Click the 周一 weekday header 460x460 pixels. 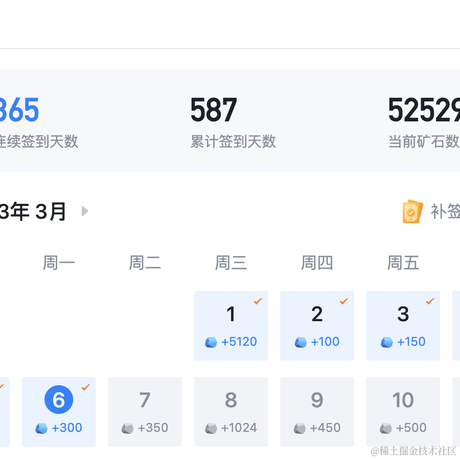coord(59,263)
